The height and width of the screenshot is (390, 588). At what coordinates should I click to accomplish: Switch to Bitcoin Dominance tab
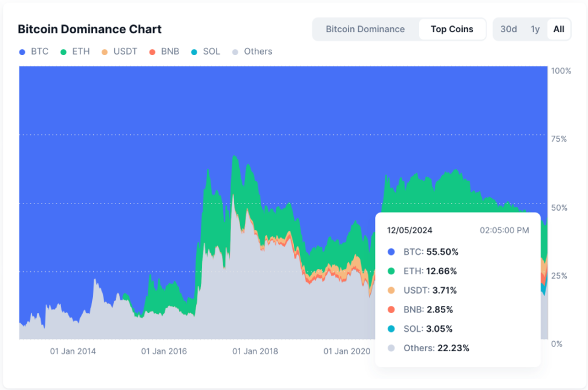pyautogui.click(x=365, y=29)
